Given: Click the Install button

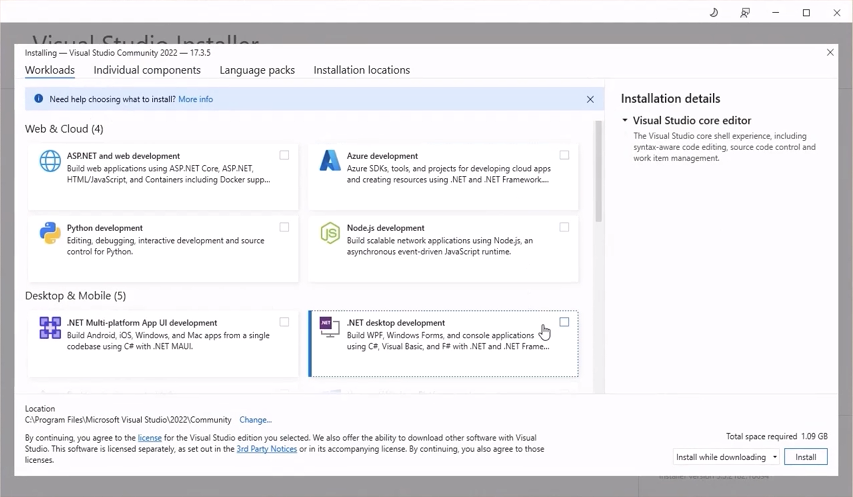Looking at the screenshot, I should pos(806,457).
